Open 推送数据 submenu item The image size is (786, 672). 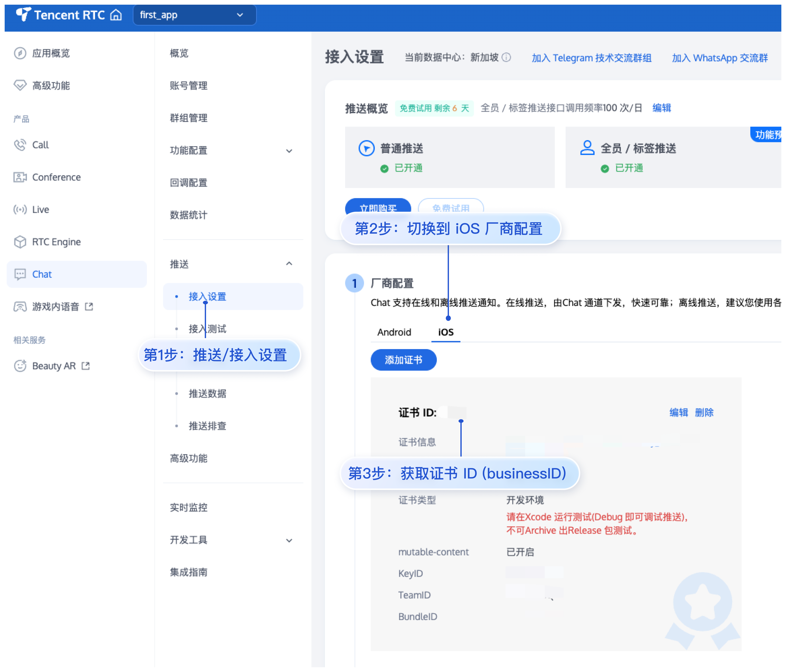[x=208, y=394]
